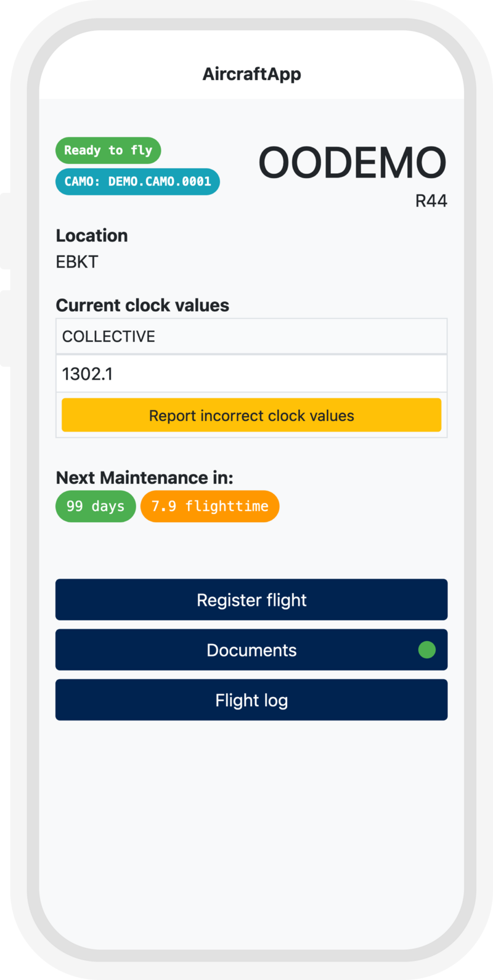Tap the CAMO: DEMO.CAMO.0001 badge
Screen dimensions: 493x980
click(137, 182)
